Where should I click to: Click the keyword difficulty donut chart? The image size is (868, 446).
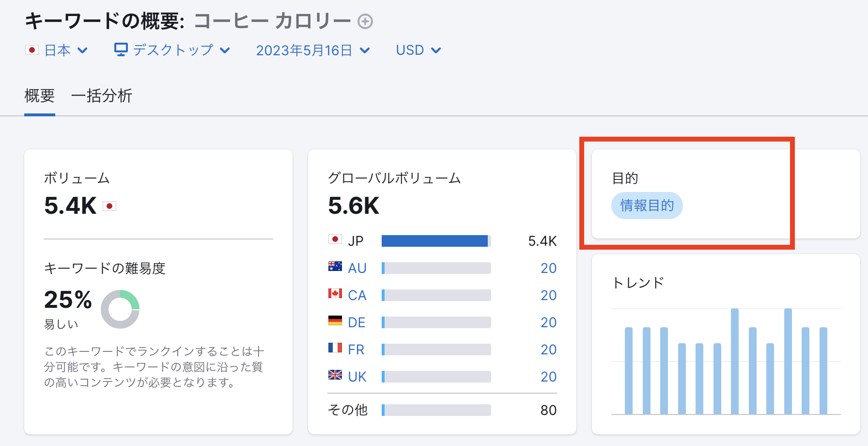[120, 309]
